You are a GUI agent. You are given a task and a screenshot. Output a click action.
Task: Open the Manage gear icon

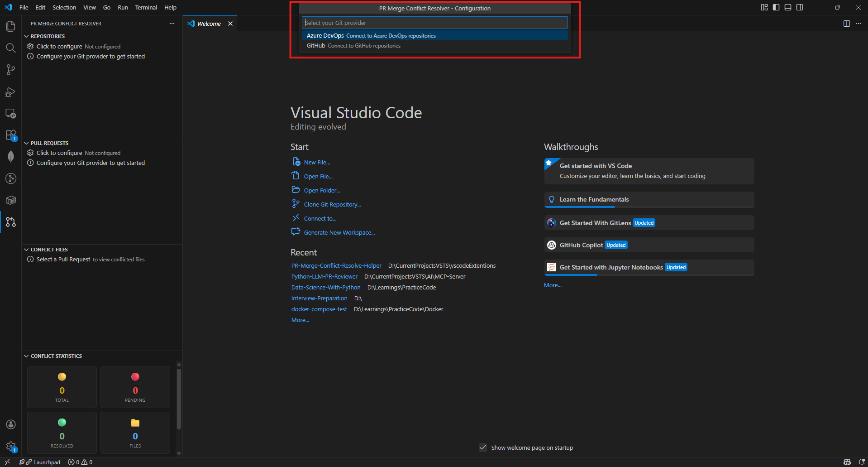coord(10,447)
